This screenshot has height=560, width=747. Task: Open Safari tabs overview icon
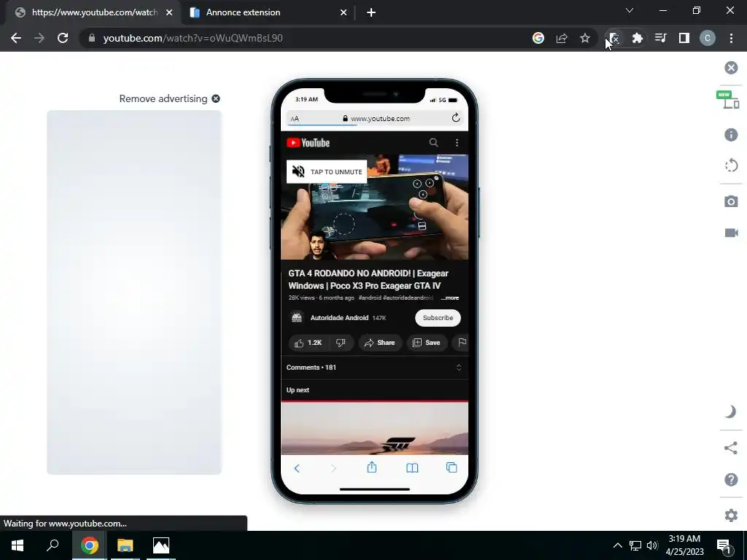click(452, 467)
